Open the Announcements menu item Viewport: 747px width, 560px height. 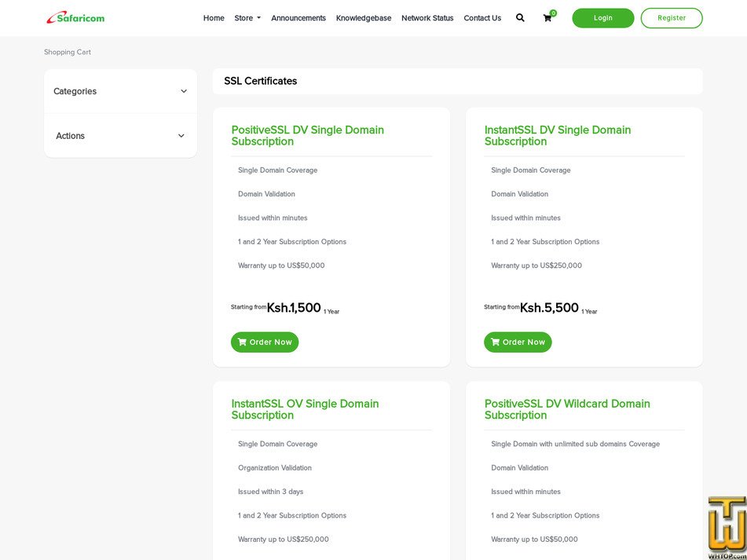coord(298,18)
